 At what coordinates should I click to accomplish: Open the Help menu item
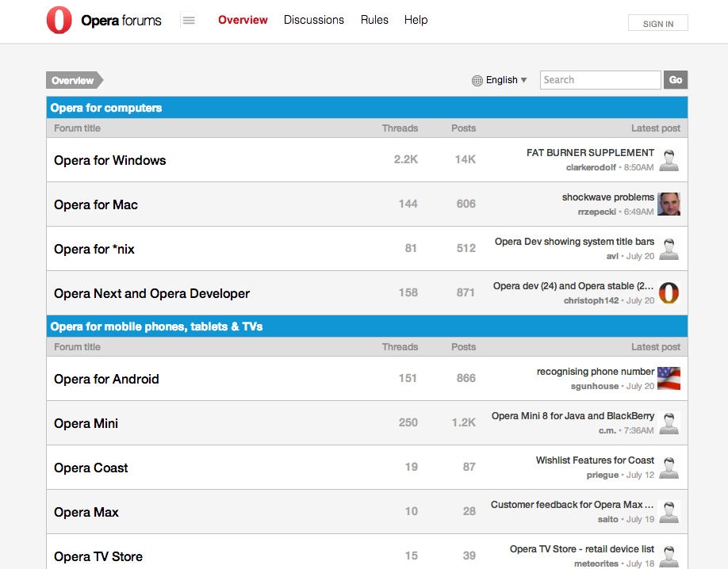[416, 20]
